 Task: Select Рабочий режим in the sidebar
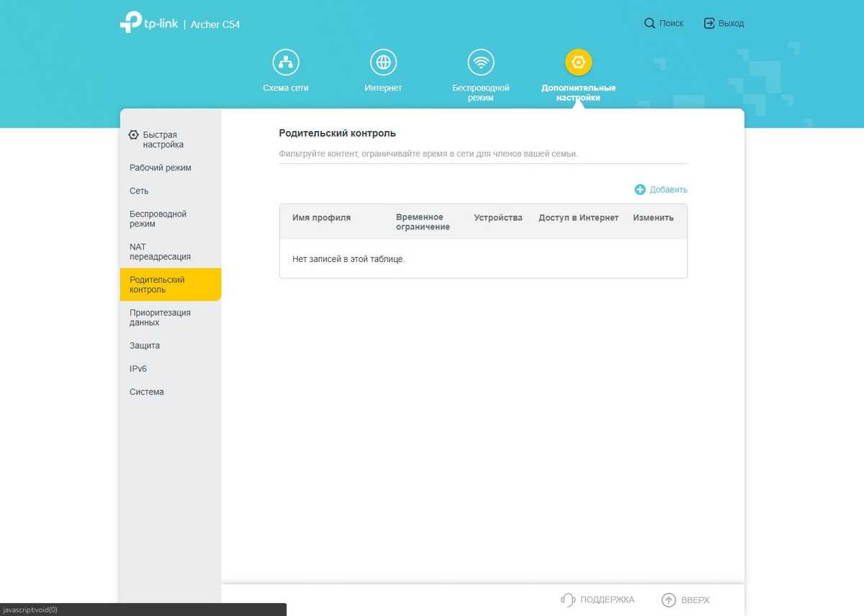(161, 168)
